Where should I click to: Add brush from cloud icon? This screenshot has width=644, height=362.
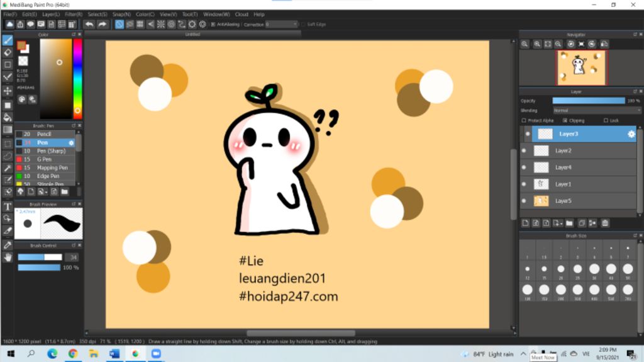20,191
